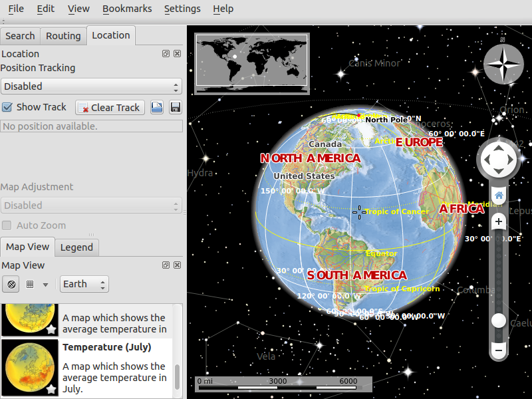Open the Earth celestial body dropdown
The width and height of the screenshot is (532, 399).
point(84,285)
